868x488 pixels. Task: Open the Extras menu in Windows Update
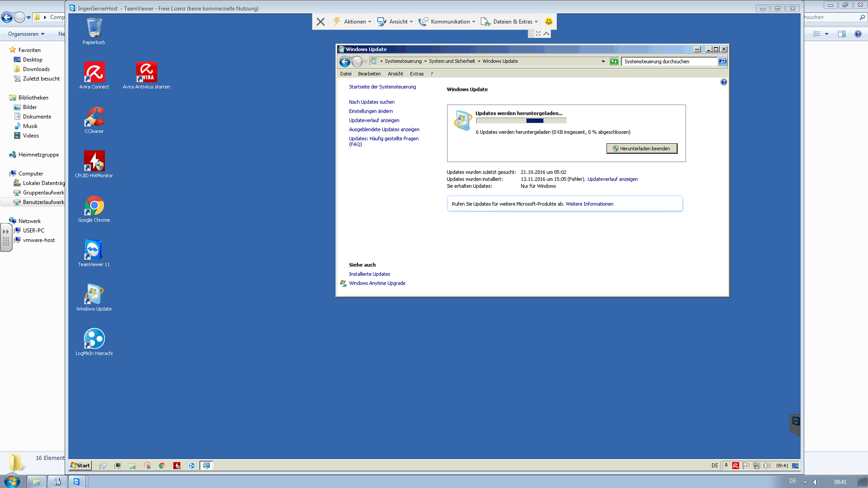pos(417,74)
